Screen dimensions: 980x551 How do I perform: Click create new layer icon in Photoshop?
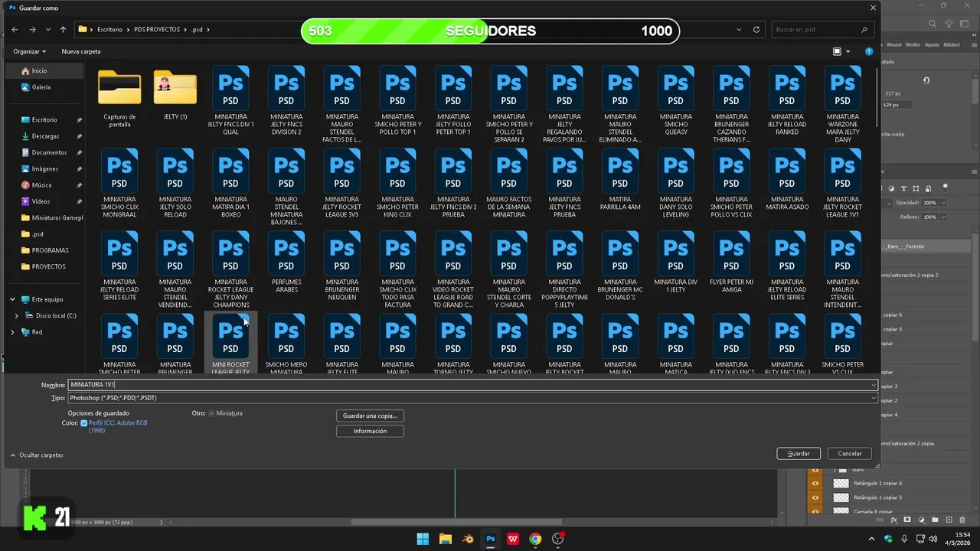tap(949, 520)
